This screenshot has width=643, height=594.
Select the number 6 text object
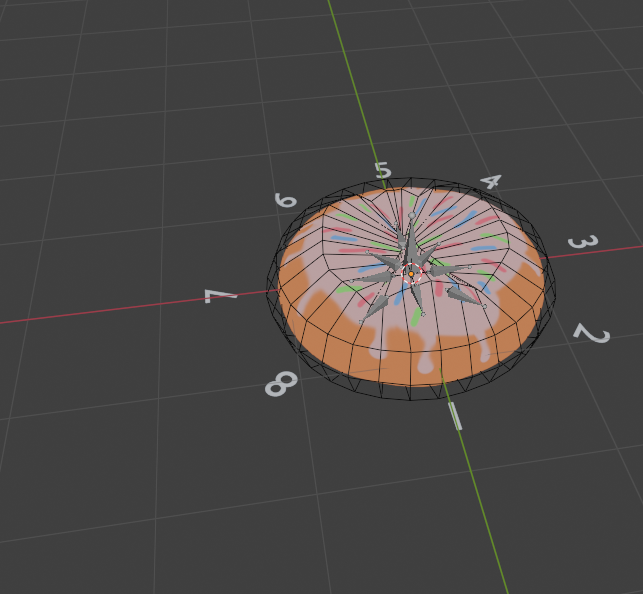[x=285, y=200]
